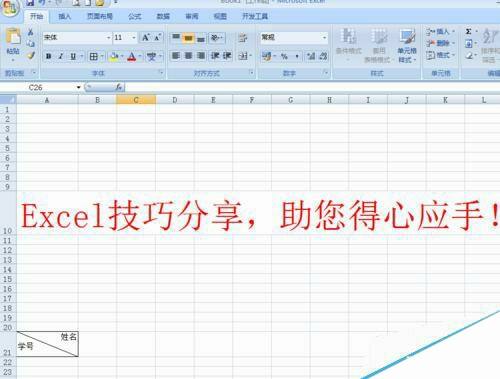Apply cell borders icon
Screen dimensions: 500x379
click(94, 57)
